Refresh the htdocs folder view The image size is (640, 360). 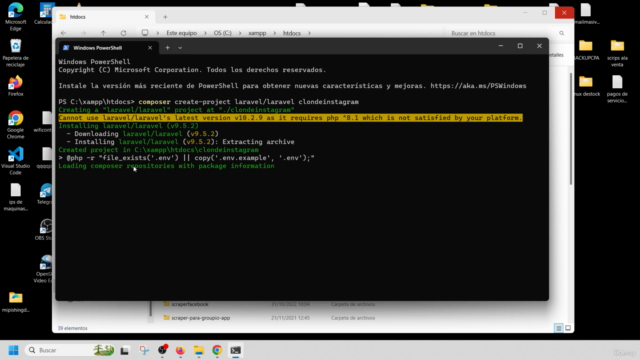point(123,33)
